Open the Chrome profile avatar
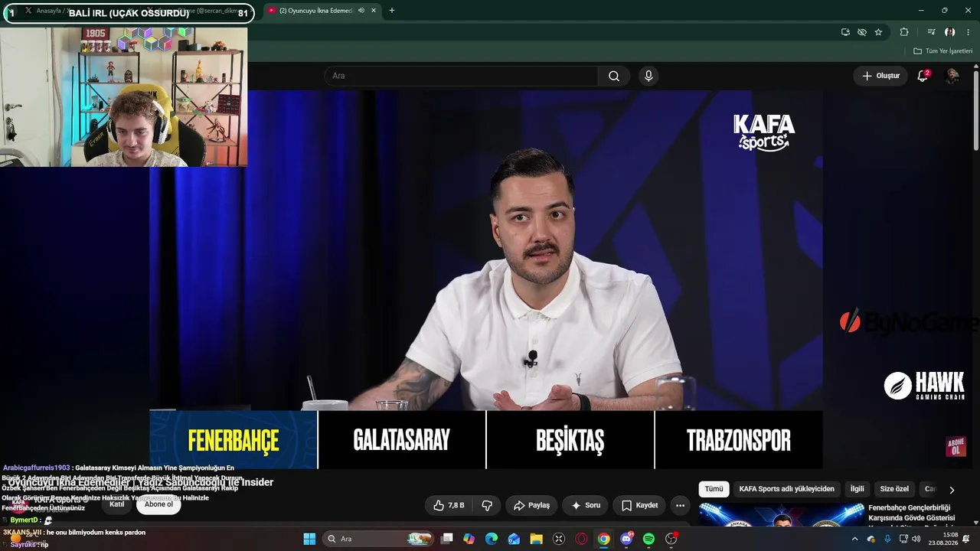The height and width of the screenshot is (551, 980). tap(949, 32)
